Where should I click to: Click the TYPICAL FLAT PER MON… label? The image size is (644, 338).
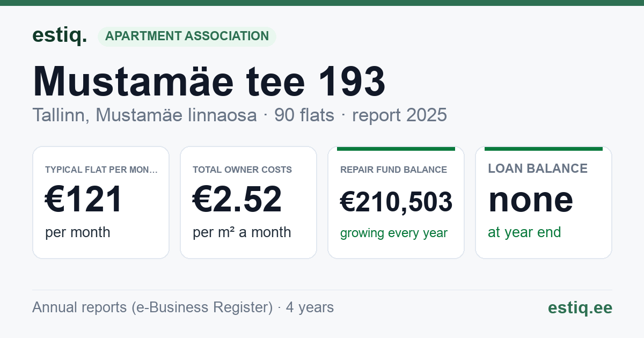[101, 170]
